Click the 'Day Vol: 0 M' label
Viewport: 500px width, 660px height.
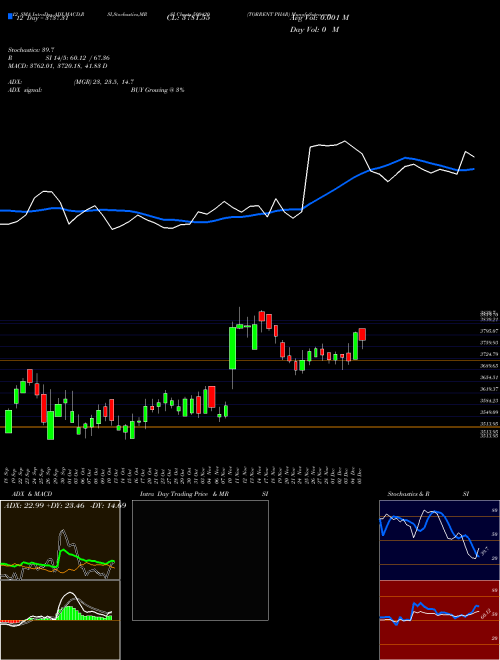pos(314,30)
